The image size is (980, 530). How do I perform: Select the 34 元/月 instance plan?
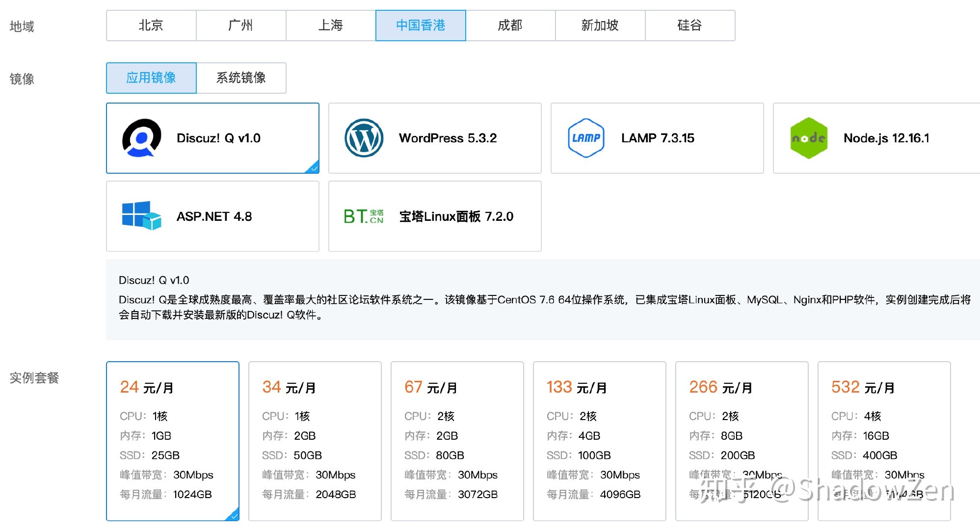315,441
